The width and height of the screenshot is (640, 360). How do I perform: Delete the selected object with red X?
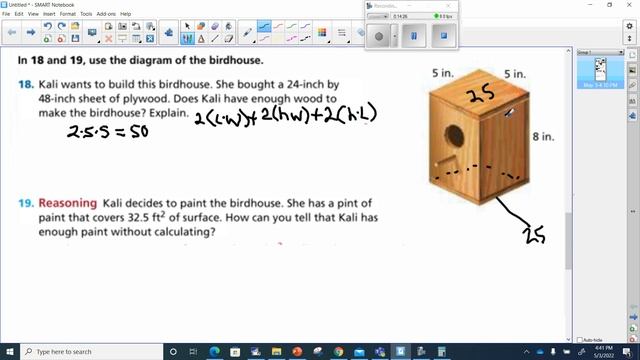[x=109, y=39]
